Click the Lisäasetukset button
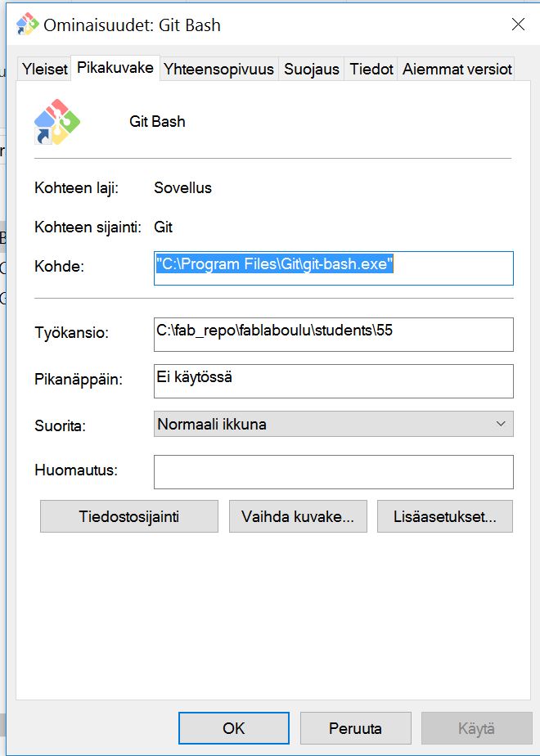The height and width of the screenshot is (756, 540). tap(445, 516)
